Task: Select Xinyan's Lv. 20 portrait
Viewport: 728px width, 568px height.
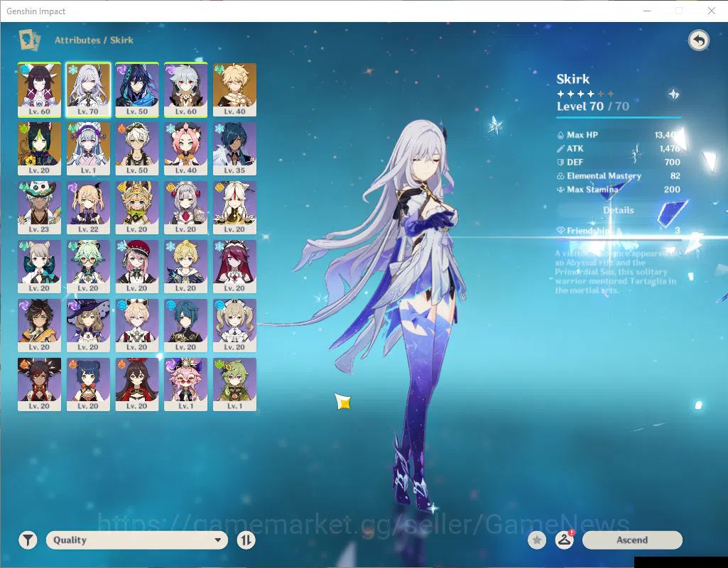Action: click(x=40, y=384)
